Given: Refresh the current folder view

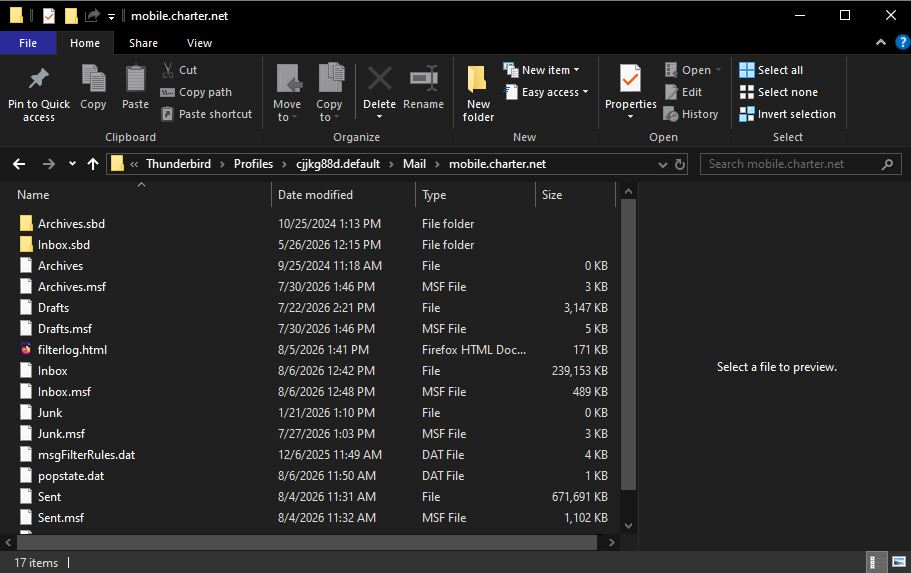Looking at the screenshot, I should pyautogui.click(x=680, y=164).
